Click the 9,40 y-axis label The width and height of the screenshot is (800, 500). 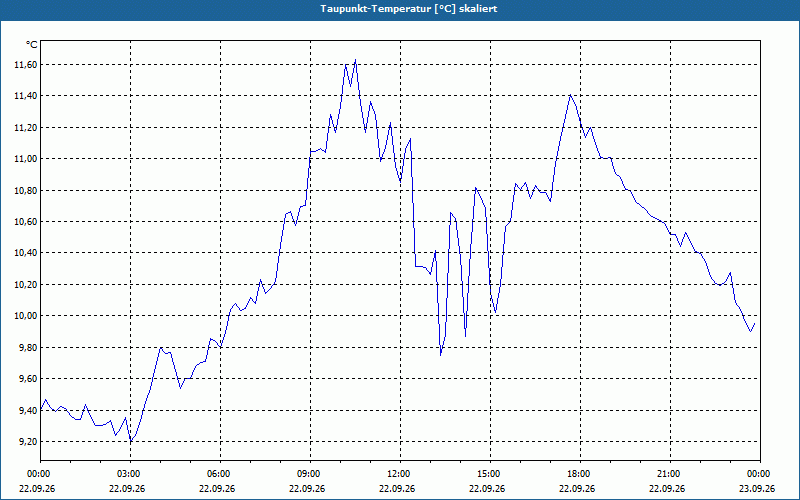(x=28, y=410)
